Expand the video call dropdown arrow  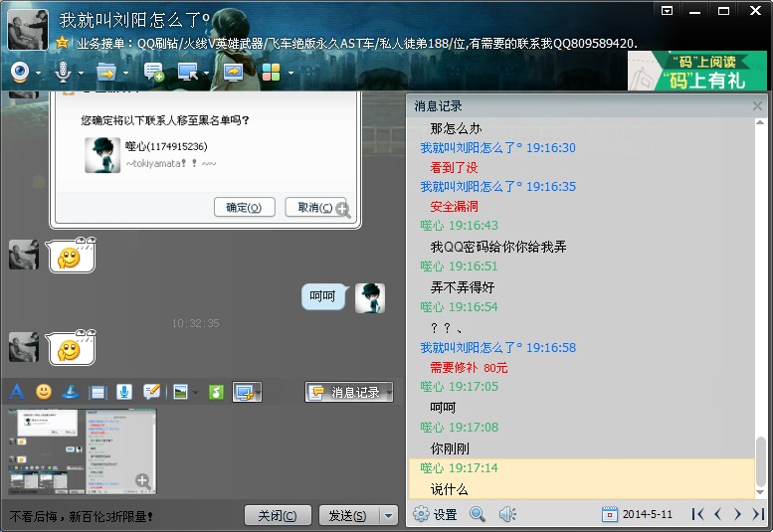tap(38, 73)
